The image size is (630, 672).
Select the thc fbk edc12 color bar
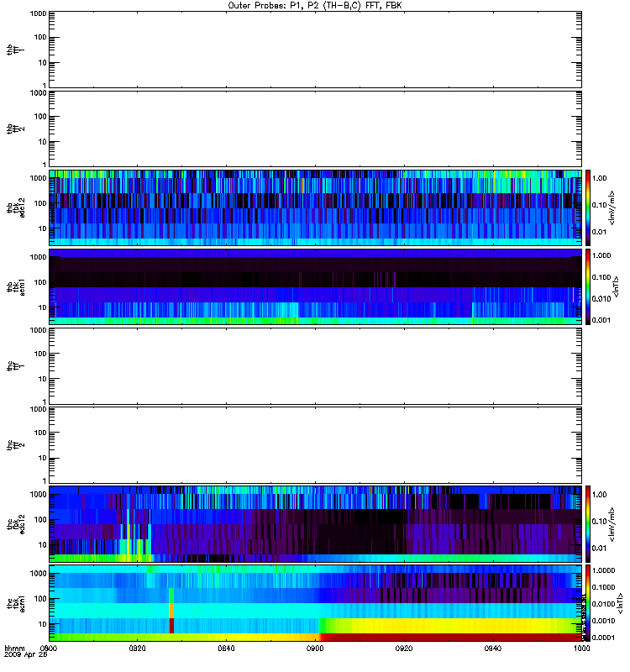(x=588, y=524)
